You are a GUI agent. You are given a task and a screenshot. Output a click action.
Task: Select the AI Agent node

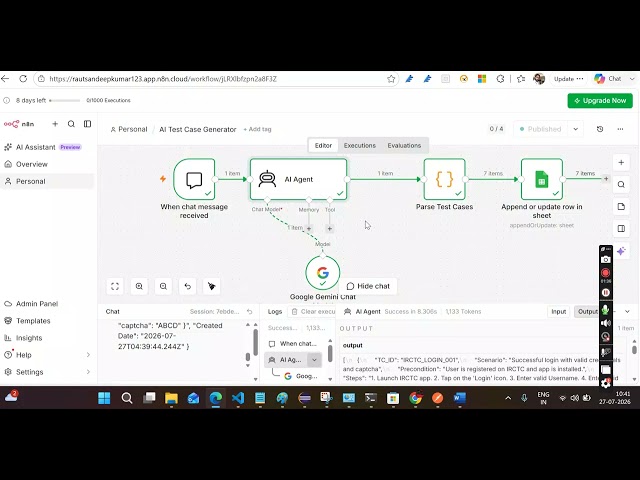[299, 179]
